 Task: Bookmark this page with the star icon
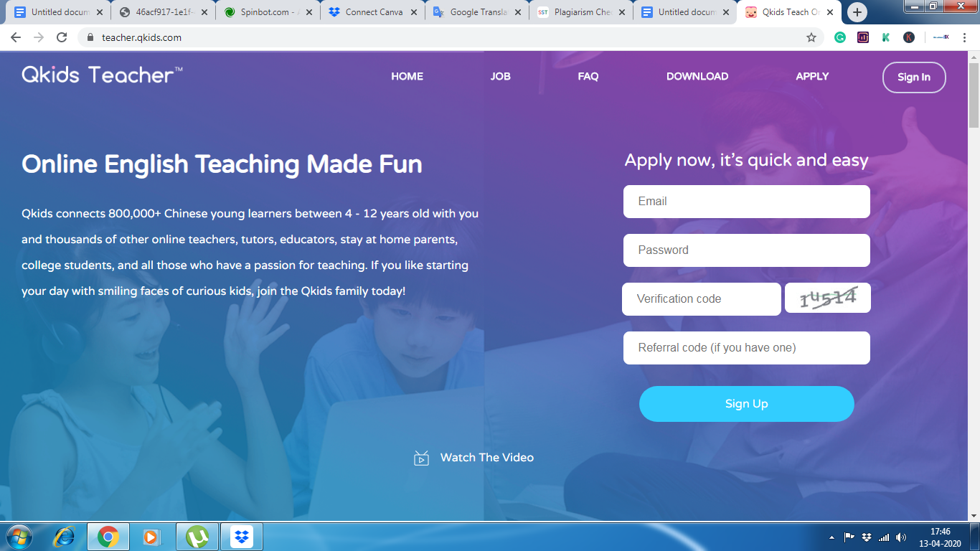pyautogui.click(x=811, y=37)
